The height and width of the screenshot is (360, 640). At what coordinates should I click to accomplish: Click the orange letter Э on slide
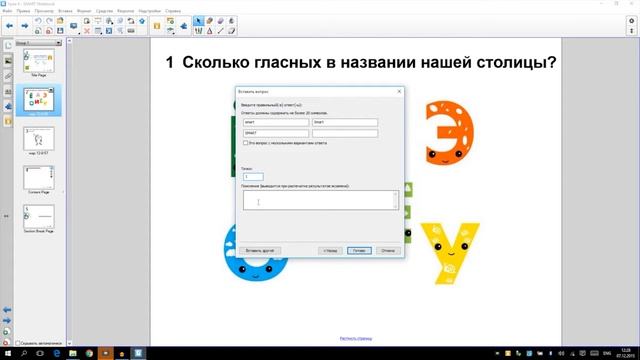(449, 133)
